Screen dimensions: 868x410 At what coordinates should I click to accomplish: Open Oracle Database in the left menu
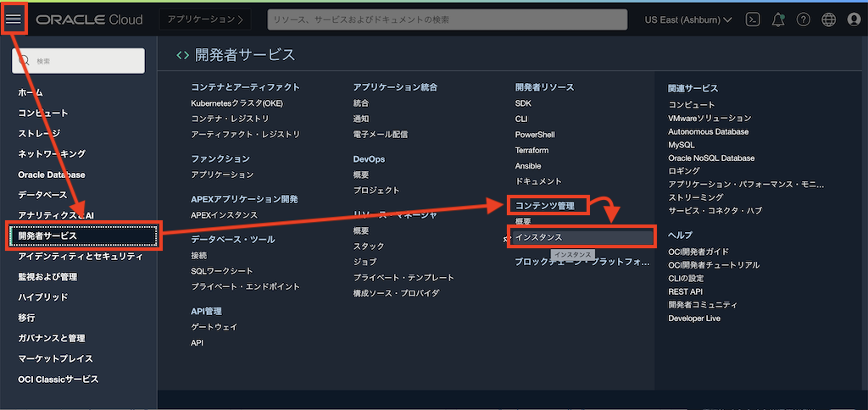pos(52,175)
